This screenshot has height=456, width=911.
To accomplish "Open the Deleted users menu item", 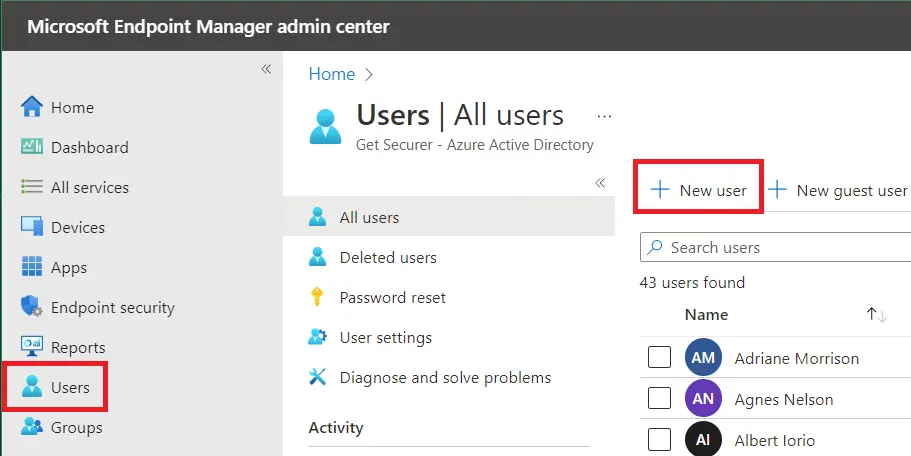I will point(388,258).
